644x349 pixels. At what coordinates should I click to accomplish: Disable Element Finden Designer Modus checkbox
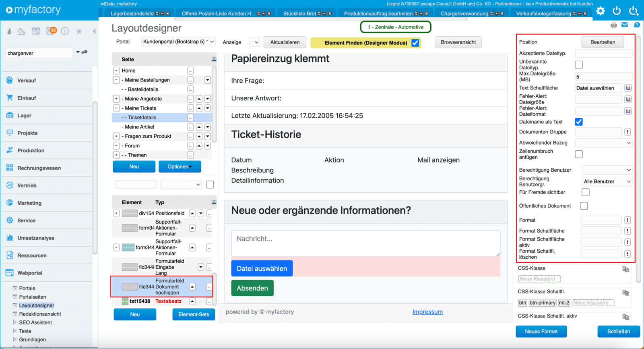coord(415,43)
